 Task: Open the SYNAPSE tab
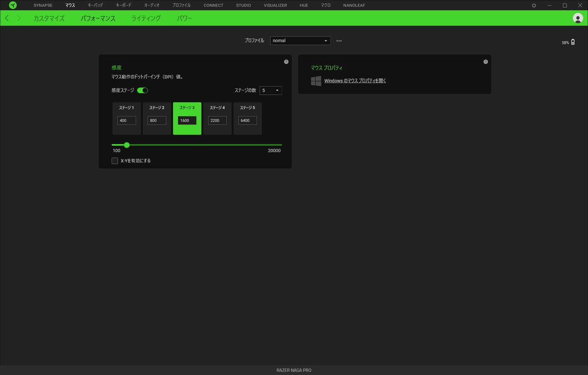point(43,5)
